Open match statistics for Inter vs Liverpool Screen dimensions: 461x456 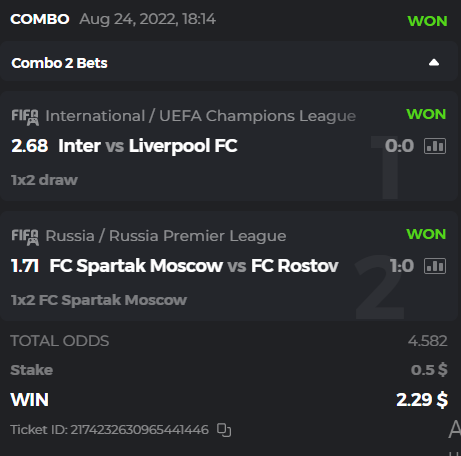(x=435, y=146)
